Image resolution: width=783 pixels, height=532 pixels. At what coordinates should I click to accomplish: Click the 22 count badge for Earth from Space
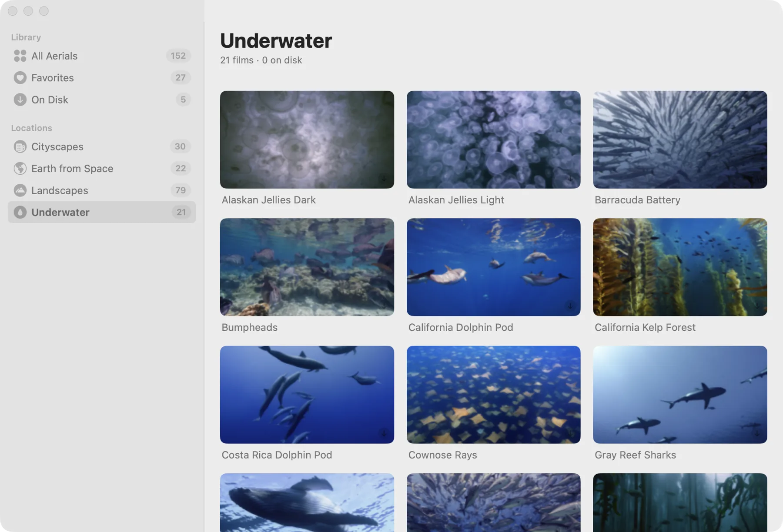[181, 168]
